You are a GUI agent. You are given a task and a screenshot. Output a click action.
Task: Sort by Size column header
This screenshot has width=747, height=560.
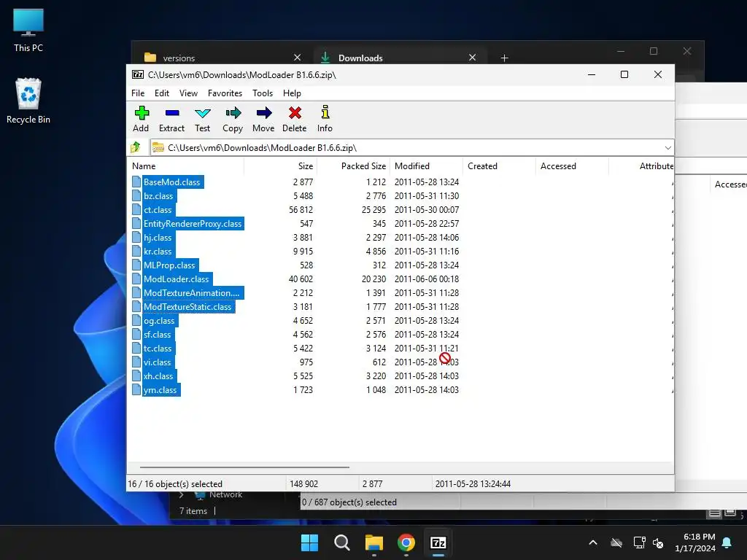coord(281,166)
